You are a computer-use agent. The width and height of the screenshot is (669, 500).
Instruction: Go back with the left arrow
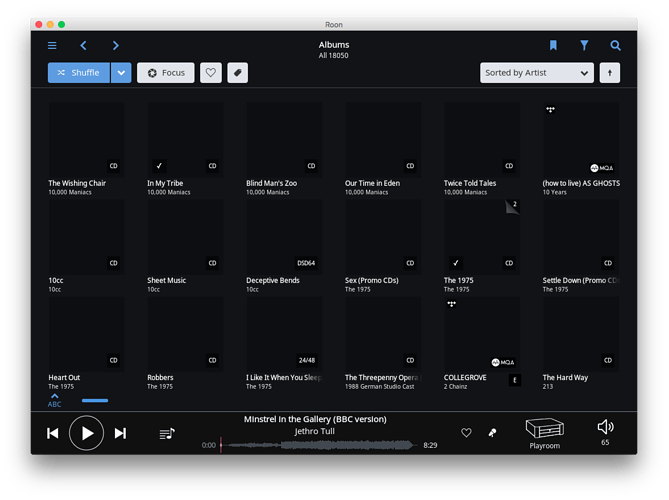[x=84, y=45]
